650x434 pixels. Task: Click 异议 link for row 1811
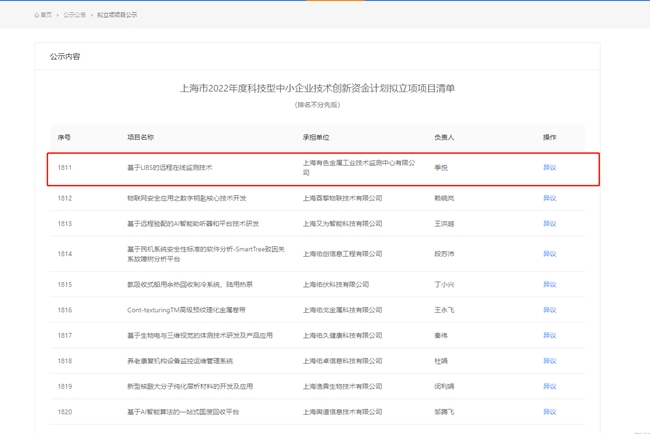click(549, 168)
